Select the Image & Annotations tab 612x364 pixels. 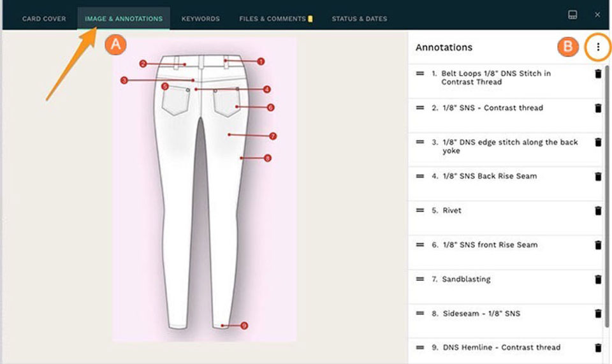point(124,18)
